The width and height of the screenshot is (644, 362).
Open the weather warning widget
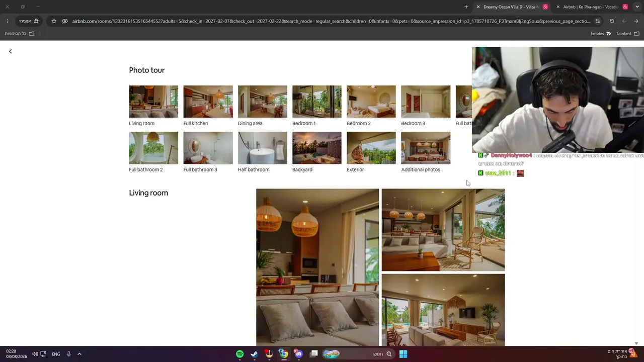[x=622, y=353]
